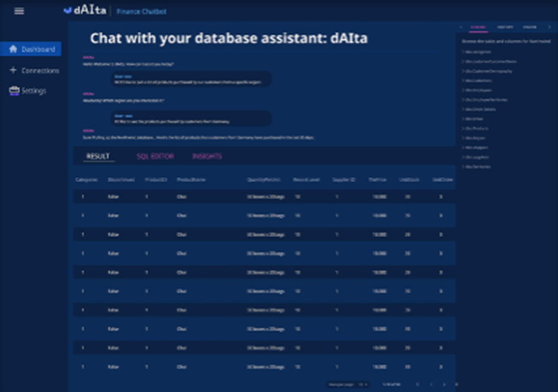Image resolution: width=558 pixels, height=392 pixels.
Task: Click the right chevron of side panel tabs
Action: click(549, 27)
